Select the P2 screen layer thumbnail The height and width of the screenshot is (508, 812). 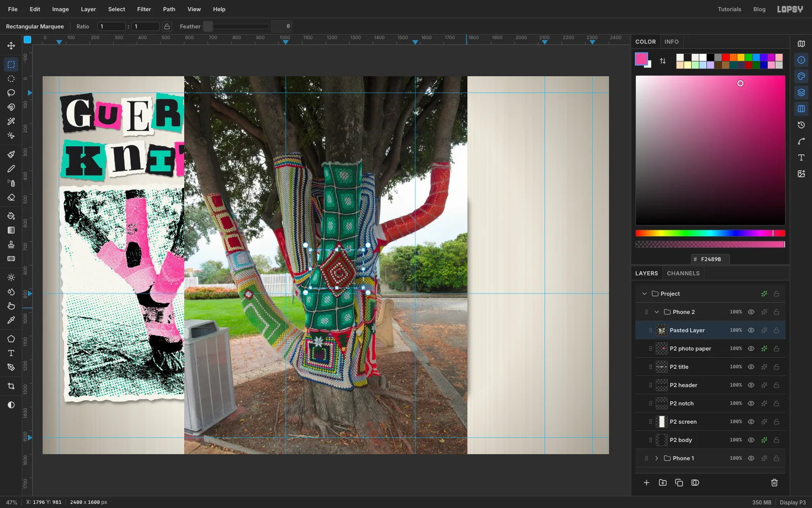[662, 422]
